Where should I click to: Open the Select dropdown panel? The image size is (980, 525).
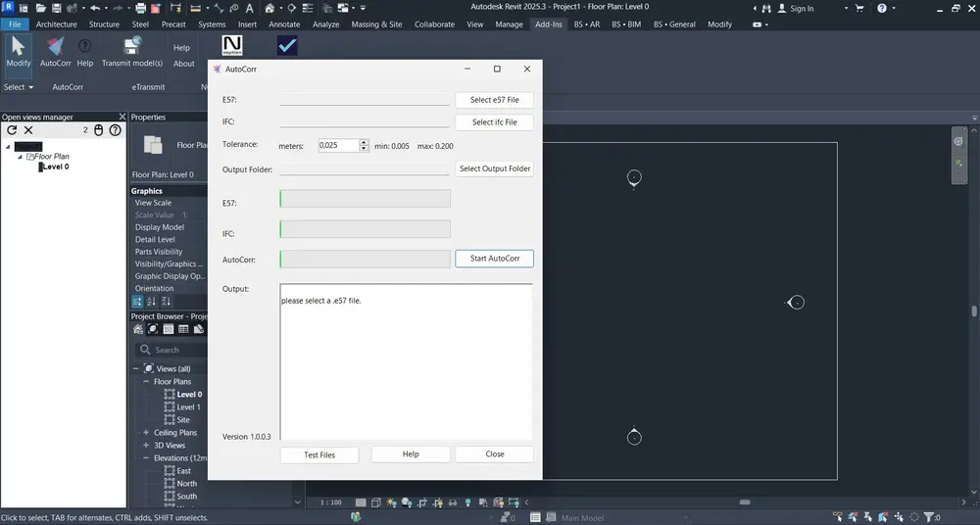click(19, 87)
